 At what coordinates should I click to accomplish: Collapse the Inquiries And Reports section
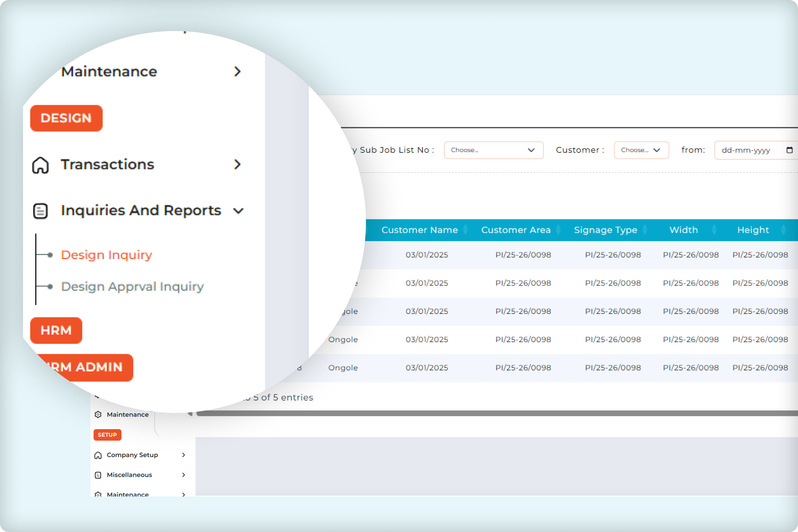coord(239,211)
